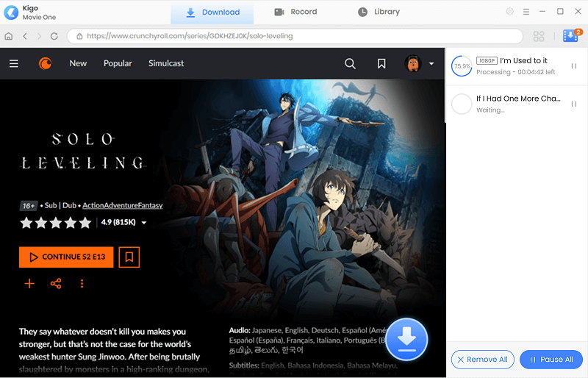
Task: Open the New menu item
Action: tap(78, 63)
